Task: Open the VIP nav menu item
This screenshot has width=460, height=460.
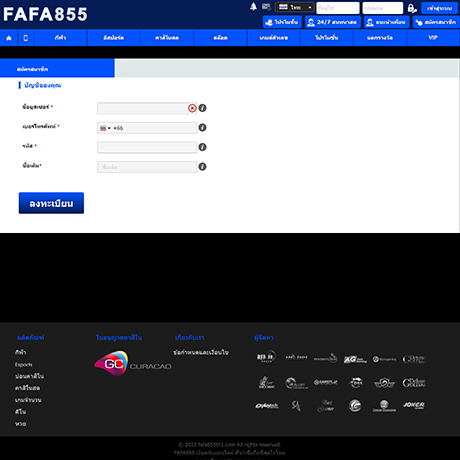Action: point(433,38)
